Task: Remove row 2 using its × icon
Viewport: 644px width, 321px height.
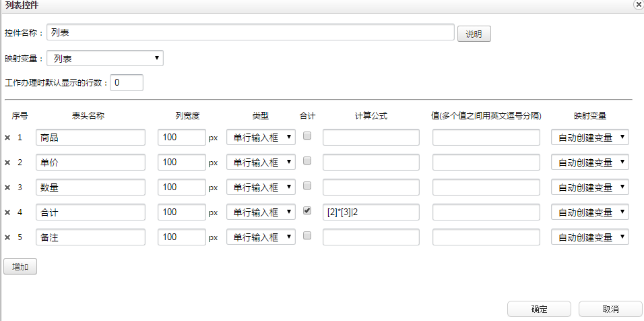Action: [8, 163]
